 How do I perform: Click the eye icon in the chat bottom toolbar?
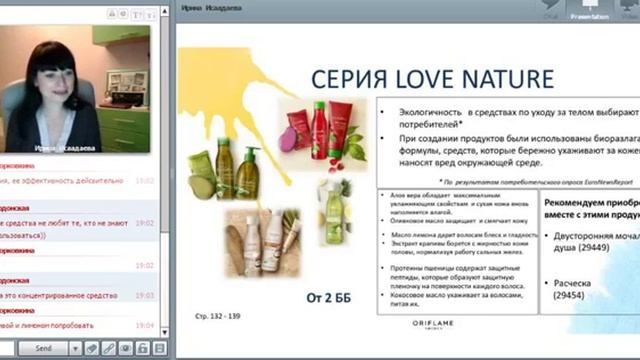[125, 348]
